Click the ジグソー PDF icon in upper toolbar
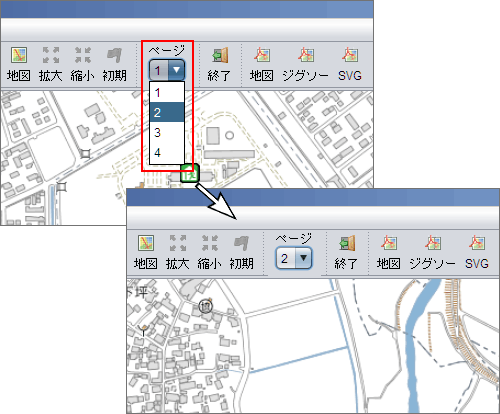Image resolution: width=500 pixels, height=414 pixels. click(x=306, y=55)
